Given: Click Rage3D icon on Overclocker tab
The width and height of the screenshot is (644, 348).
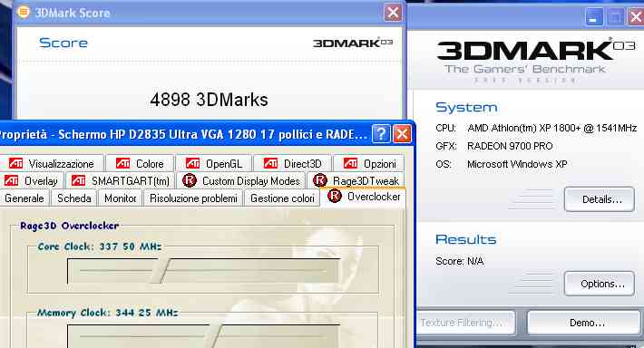Looking at the screenshot, I should click(335, 196).
